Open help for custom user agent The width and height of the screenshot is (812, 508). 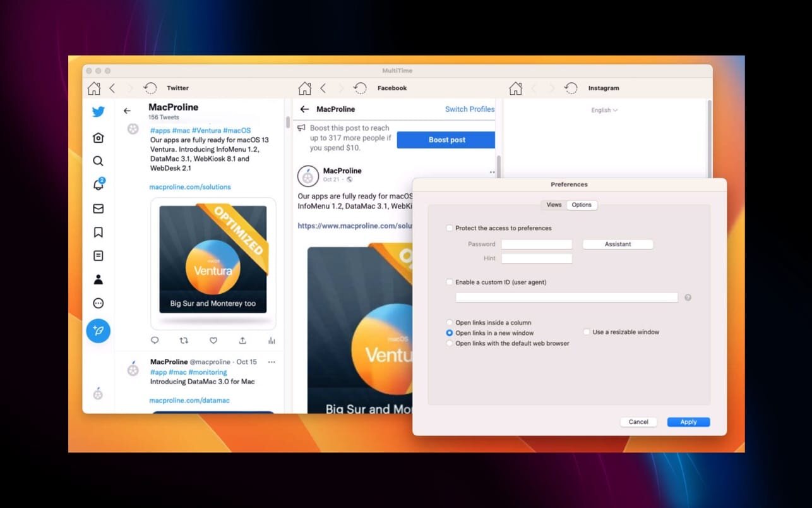pyautogui.click(x=688, y=298)
